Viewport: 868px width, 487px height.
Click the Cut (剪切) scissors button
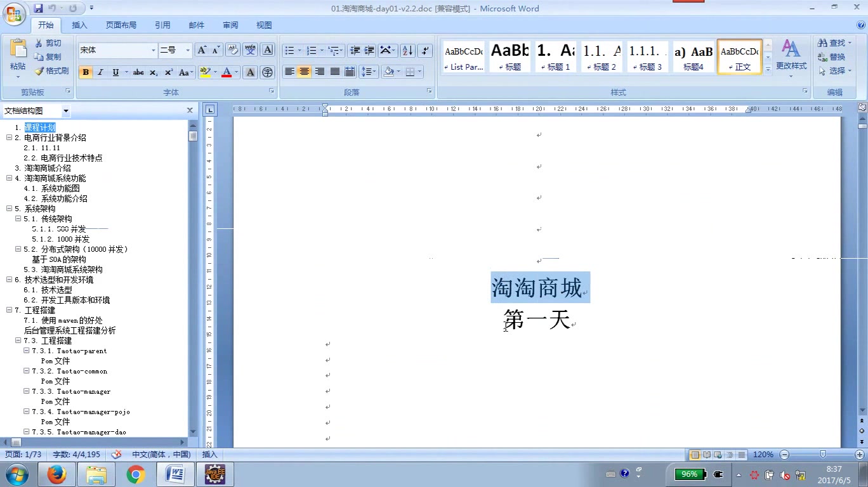[x=48, y=43]
